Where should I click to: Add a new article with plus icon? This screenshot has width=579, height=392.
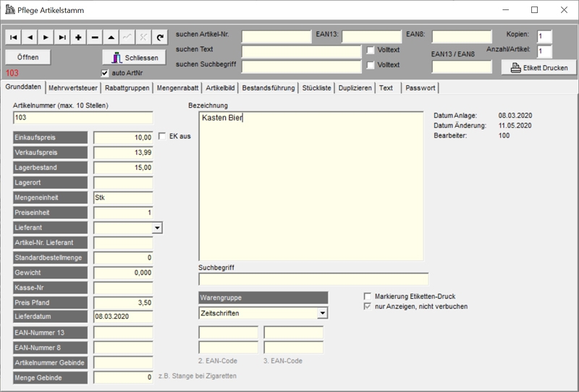(x=78, y=37)
